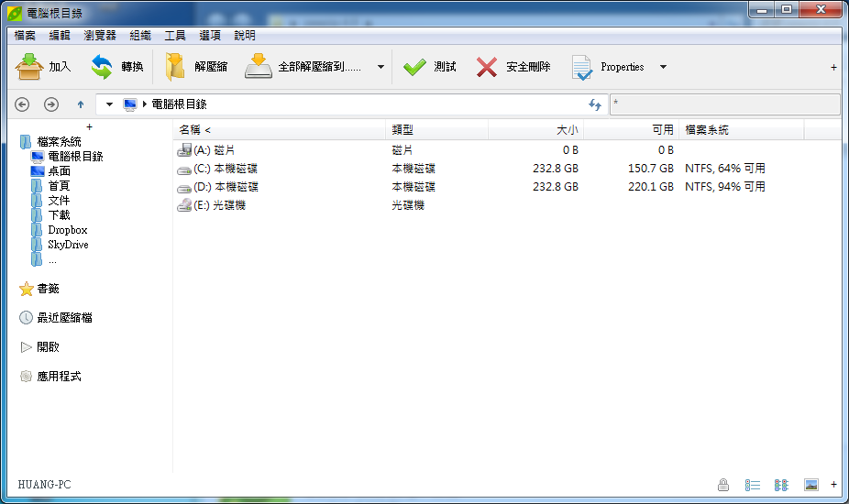The image size is (849, 504).
Task: Switch to large image thumbnails view
Action: pyautogui.click(x=810, y=485)
